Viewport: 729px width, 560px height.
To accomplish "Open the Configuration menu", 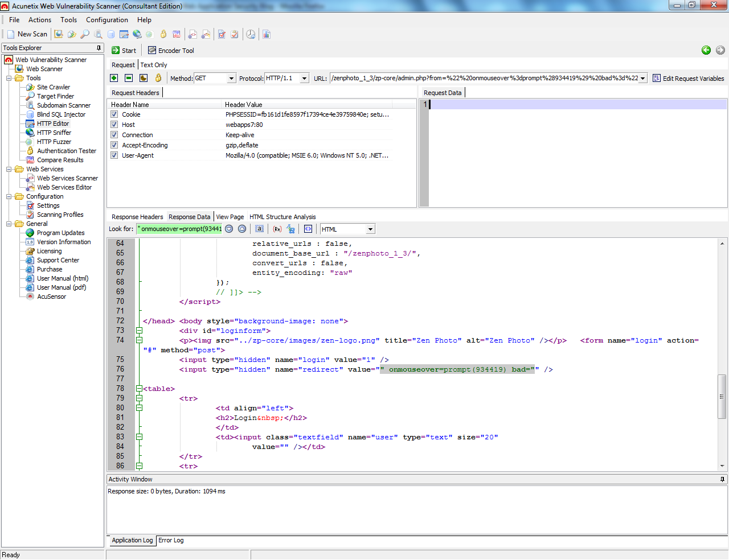I will click(x=107, y=20).
